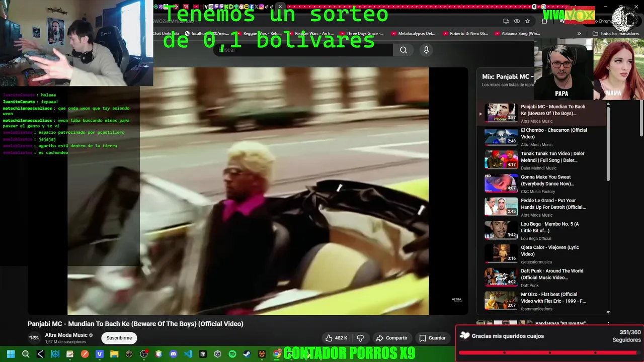Play Lou Bega - Mambo No. 5
The image size is (644, 362).
(541, 231)
